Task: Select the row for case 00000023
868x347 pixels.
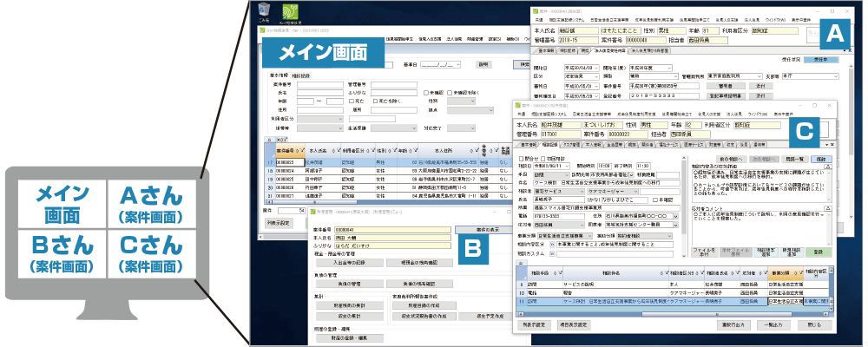Action: pyautogui.click(x=286, y=161)
